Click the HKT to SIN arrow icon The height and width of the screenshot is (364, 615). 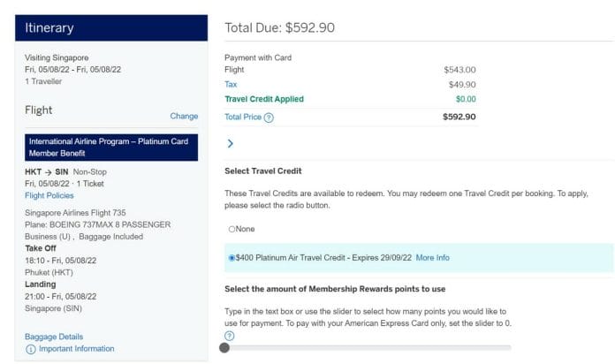tap(48, 172)
